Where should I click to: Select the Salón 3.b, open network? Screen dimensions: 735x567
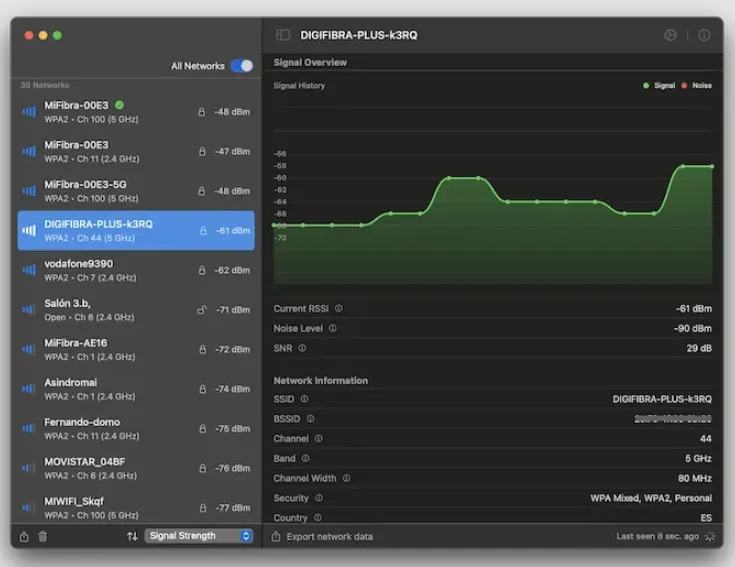[136, 310]
